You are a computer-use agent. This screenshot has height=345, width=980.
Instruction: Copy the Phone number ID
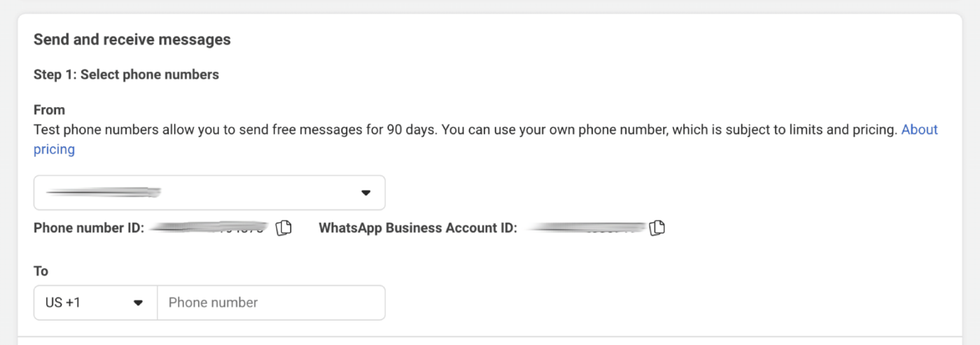(283, 228)
